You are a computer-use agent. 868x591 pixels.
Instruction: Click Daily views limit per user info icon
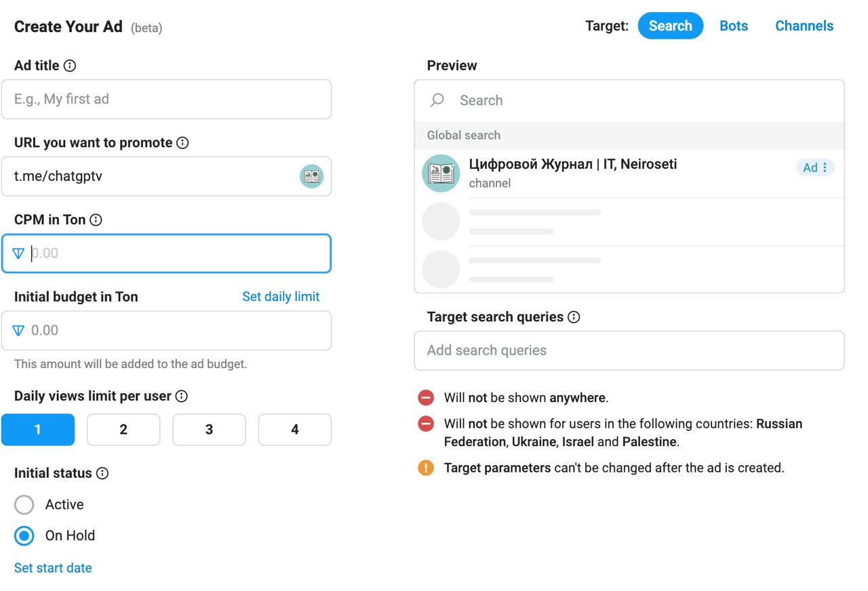click(181, 396)
